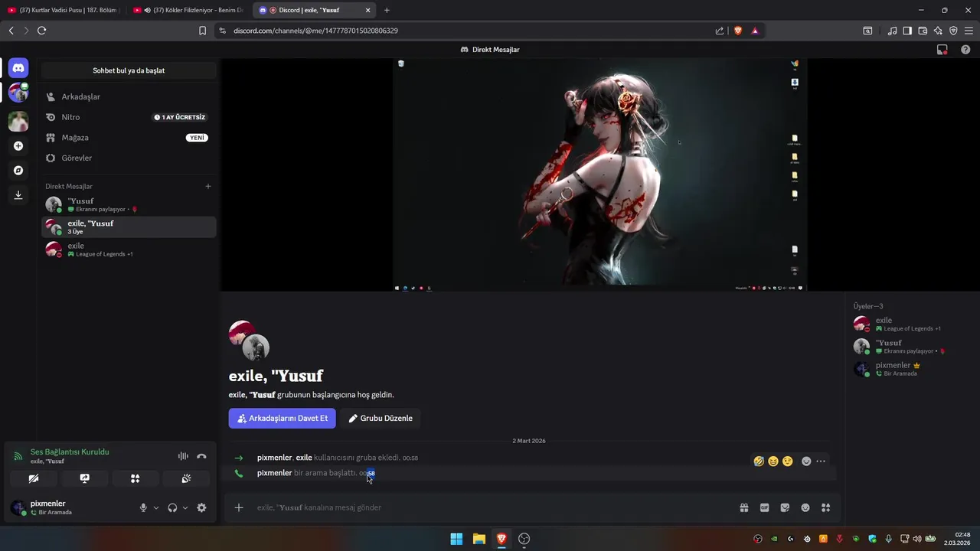
Task: Open the soundboard icon in voice panel
Action: [186, 478]
